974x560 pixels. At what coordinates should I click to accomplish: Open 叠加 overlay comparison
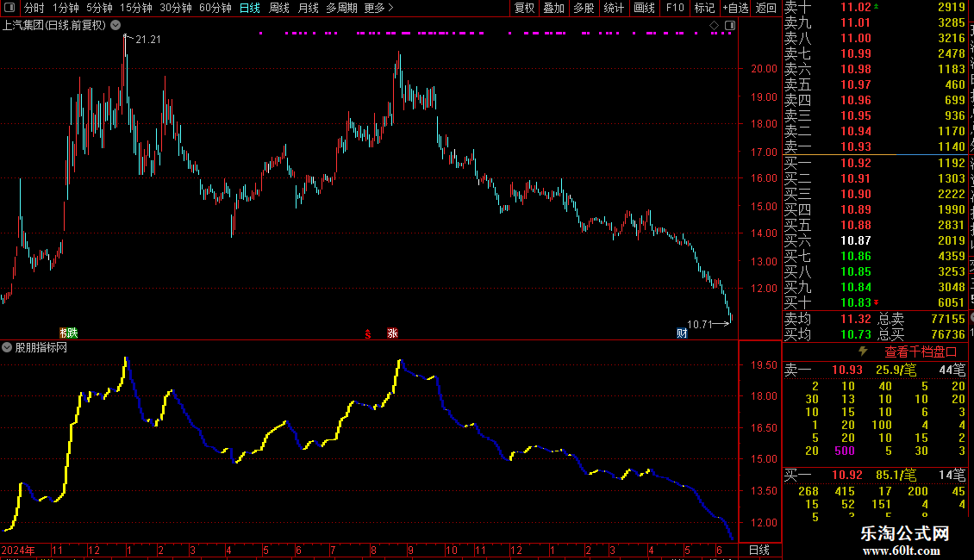pyautogui.click(x=553, y=8)
